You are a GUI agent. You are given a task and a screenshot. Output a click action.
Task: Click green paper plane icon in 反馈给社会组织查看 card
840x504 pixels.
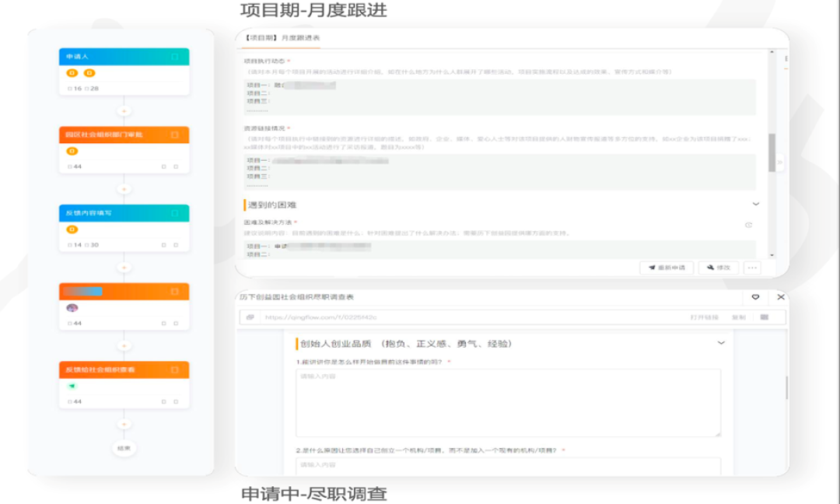(x=72, y=386)
